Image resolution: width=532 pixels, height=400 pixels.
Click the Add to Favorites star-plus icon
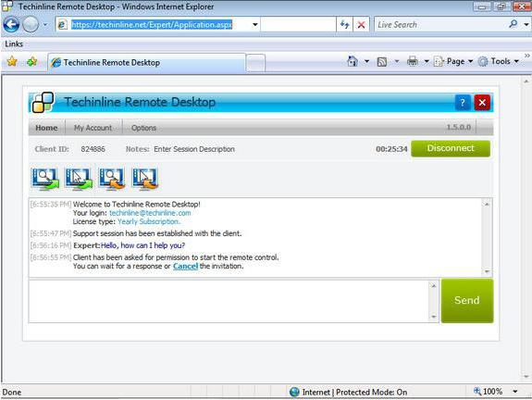coord(31,61)
